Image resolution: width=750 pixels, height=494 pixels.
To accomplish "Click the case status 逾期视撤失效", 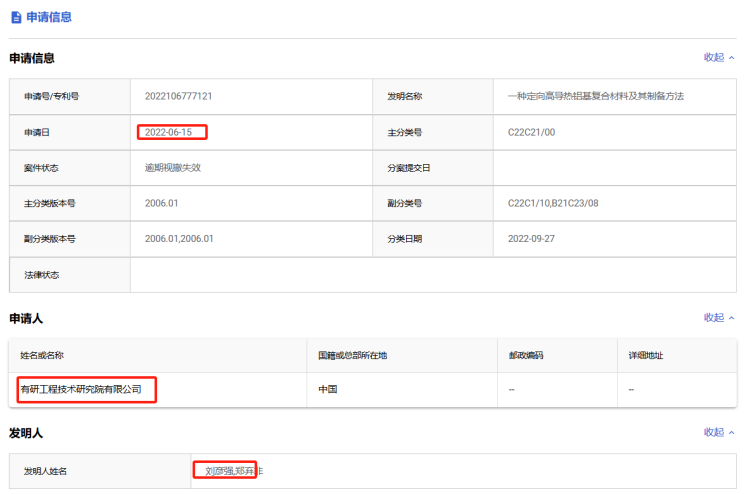I will point(173,168).
